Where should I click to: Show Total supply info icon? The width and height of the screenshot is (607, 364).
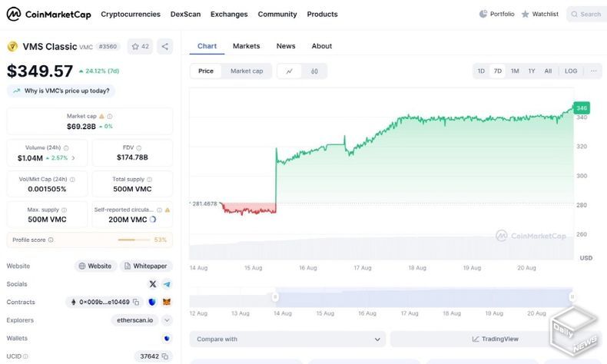[149, 180]
